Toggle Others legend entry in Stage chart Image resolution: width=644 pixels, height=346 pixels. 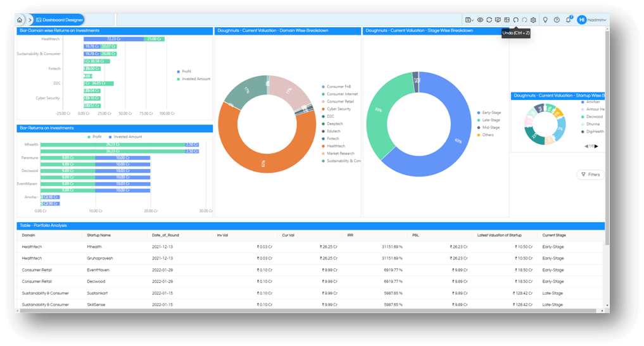[485, 135]
